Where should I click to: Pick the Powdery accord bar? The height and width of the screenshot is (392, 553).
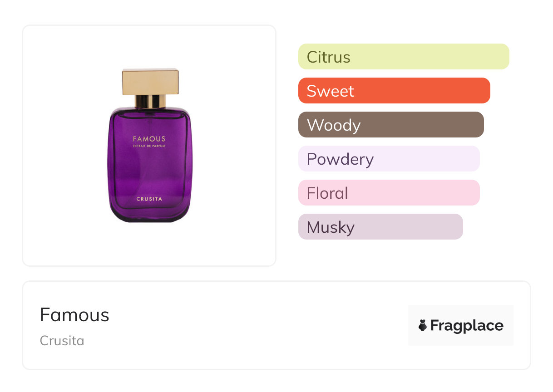389,159
